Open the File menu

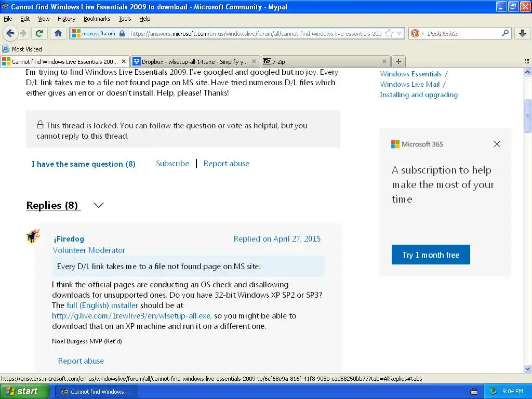tap(8, 19)
